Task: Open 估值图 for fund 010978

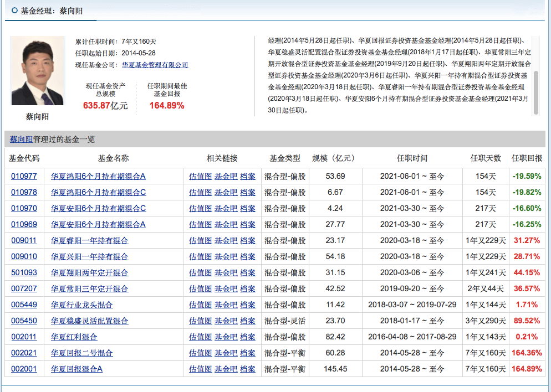Action: (x=200, y=192)
